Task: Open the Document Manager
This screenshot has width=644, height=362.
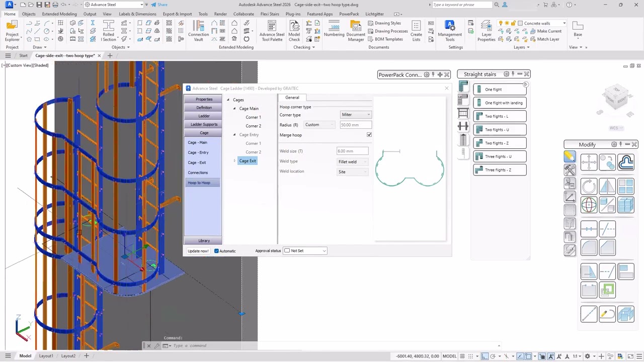Action: pyautogui.click(x=356, y=31)
